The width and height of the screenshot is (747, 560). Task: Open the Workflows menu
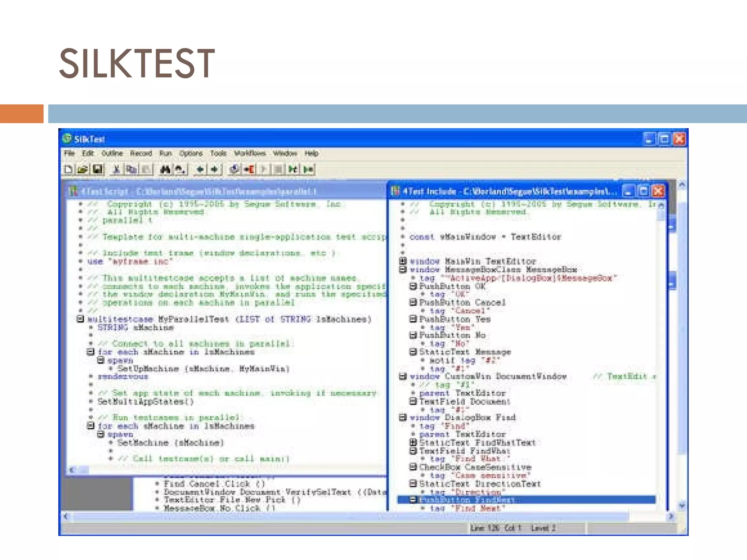pyautogui.click(x=249, y=153)
